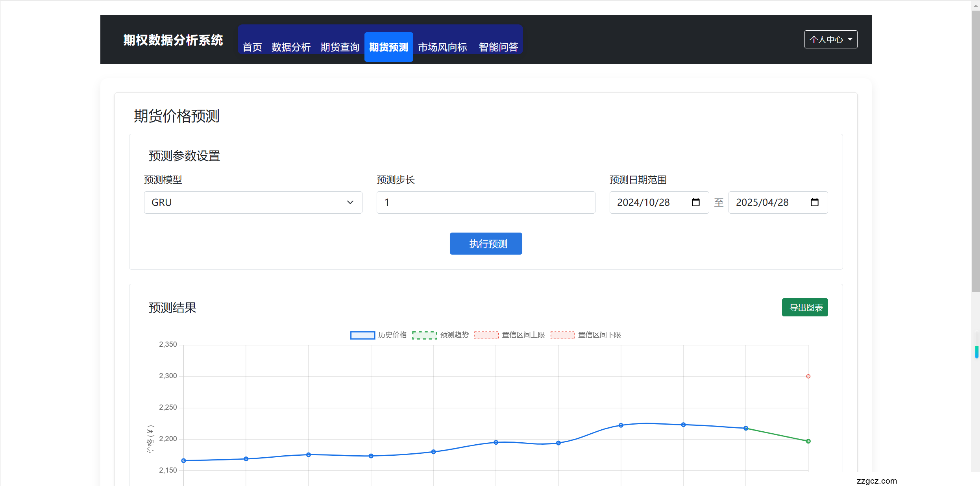Navigate to the 智能问答 tab
This screenshot has width=980, height=486.
tap(498, 47)
